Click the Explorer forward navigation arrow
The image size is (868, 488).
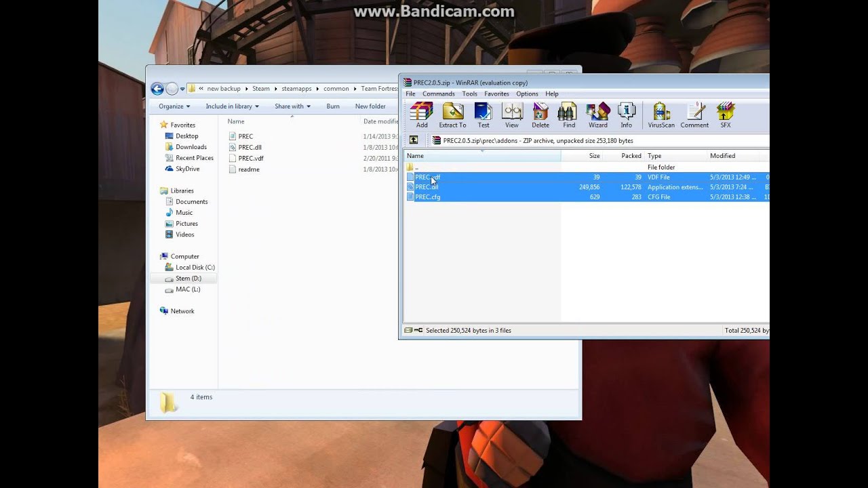click(x=172, y=89)
